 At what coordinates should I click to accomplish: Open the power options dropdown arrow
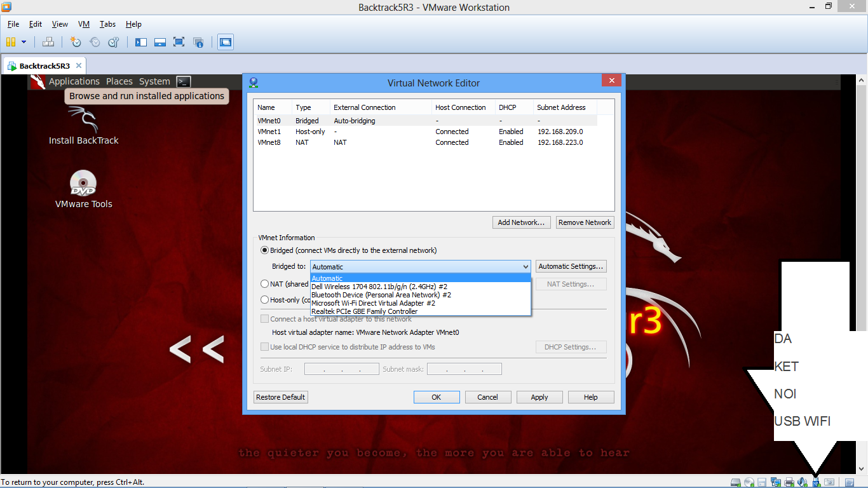point(24,42)
